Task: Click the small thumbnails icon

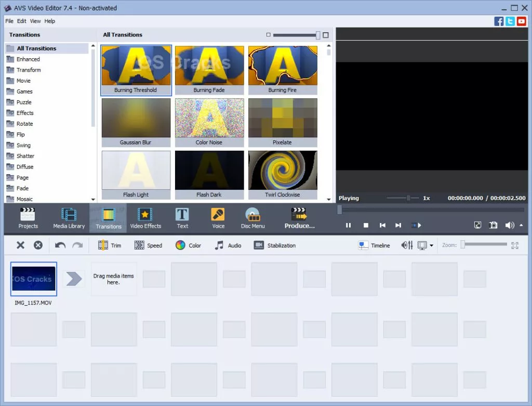Action: (x=269, y=35)
